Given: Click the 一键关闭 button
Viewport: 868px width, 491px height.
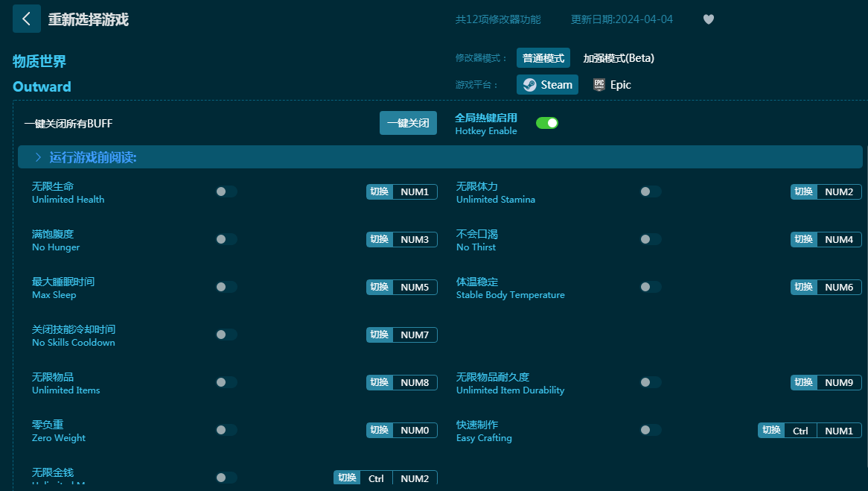Looking at the screenshot, I should pyautogui.click(x=408, y=123).
